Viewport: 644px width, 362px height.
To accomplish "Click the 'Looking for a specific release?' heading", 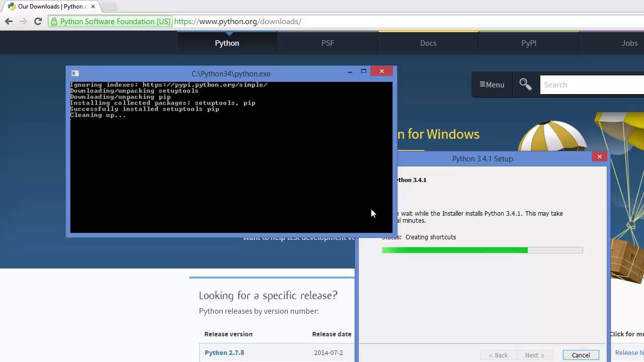I will (x=268, y=295).
